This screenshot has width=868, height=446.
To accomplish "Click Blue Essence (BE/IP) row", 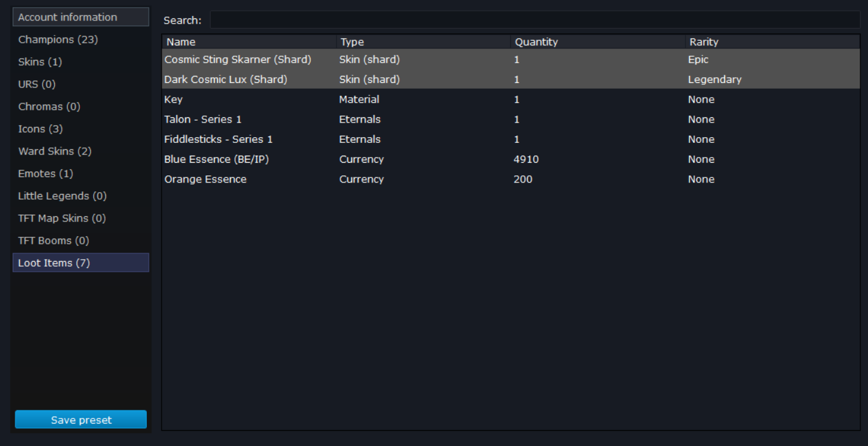I will click(510, 159).
